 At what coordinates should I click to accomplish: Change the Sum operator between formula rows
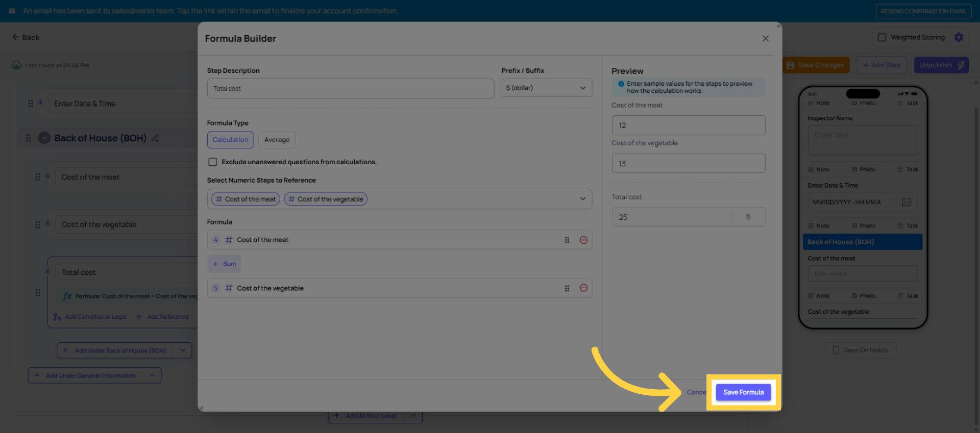coord(225,264)
